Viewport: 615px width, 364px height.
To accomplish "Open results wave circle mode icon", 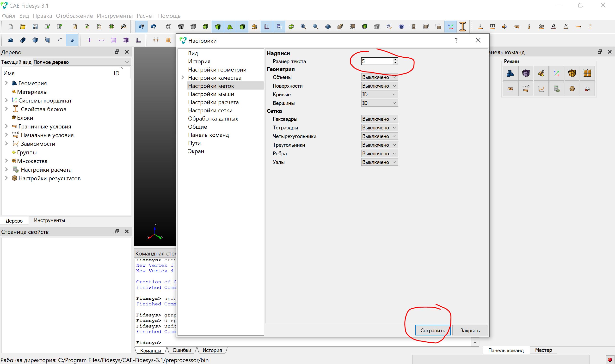I will (572, 89).
